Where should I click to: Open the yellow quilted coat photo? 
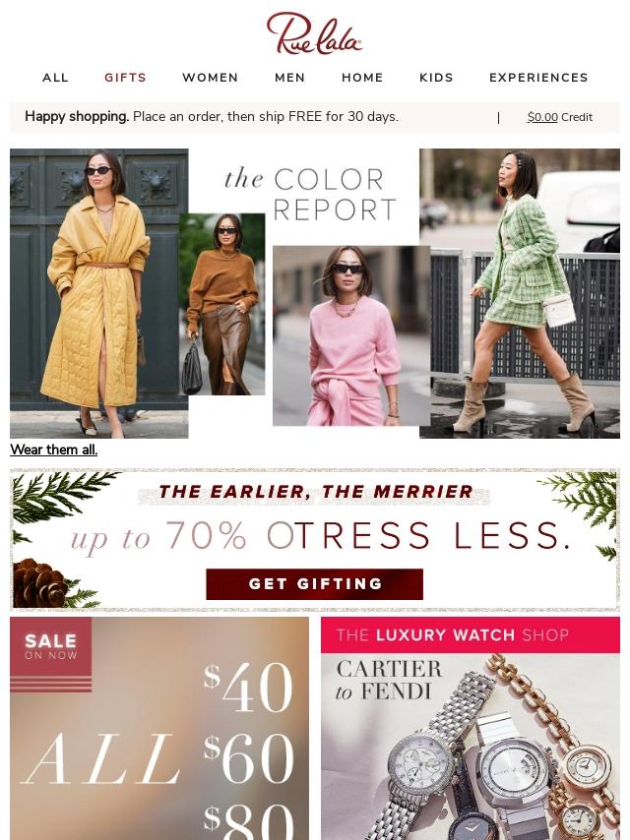[99, 293]
